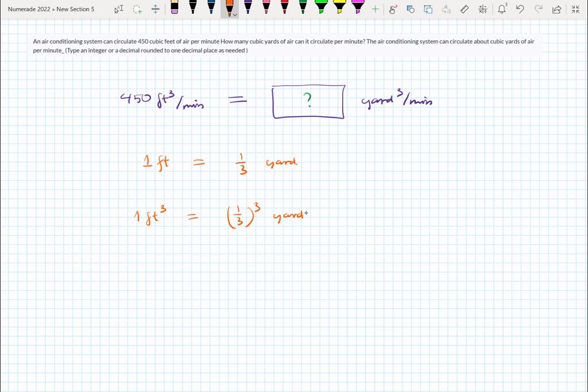Expand the orange pen options arrow
588x392 pixels.
[x=235, y=14]
